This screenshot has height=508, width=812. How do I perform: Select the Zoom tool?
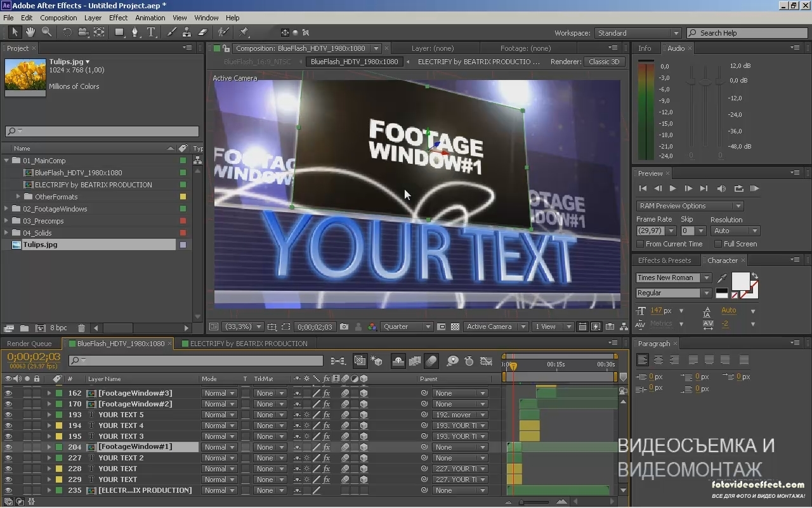(46, 32)
